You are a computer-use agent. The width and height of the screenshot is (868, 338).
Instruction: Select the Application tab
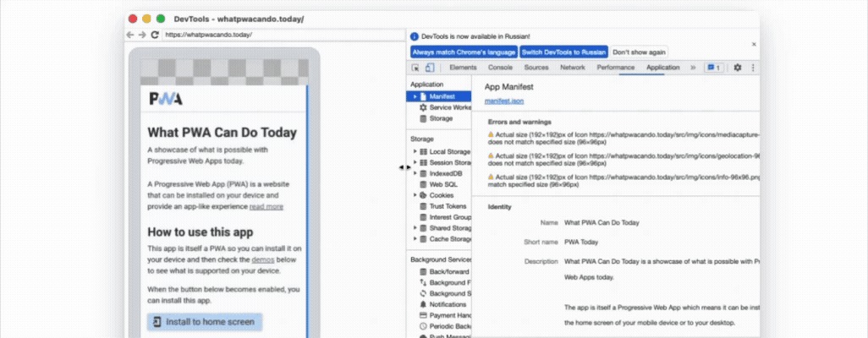(x=662, y=68)
